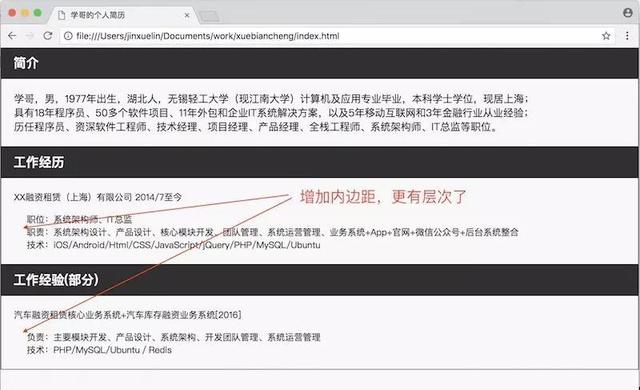Click the 技术：iOS/Android/Html/CSS line

click(x=173, y=245)
